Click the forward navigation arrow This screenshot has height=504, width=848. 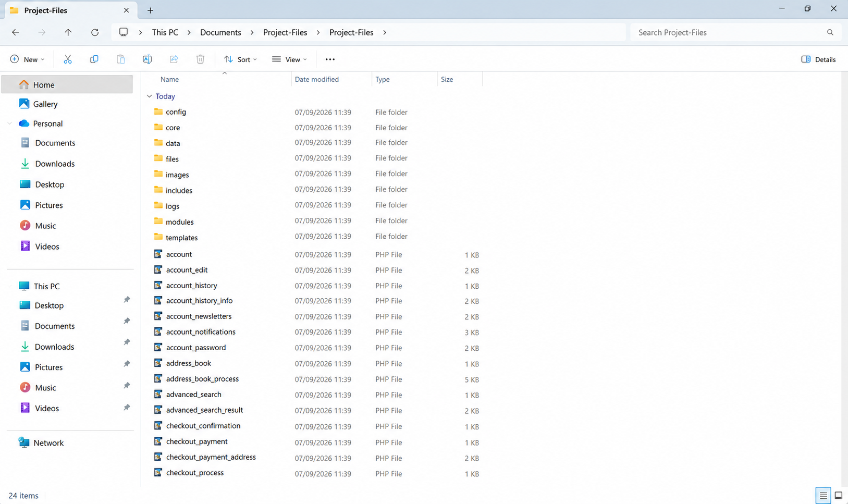tap(42, 32)
